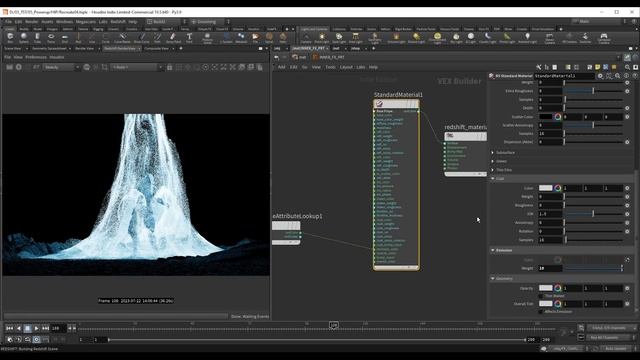Screen dimensions: 640x360
Task: Switch to the Geometry Spreadsheet tab
Action: click(49, 49)
